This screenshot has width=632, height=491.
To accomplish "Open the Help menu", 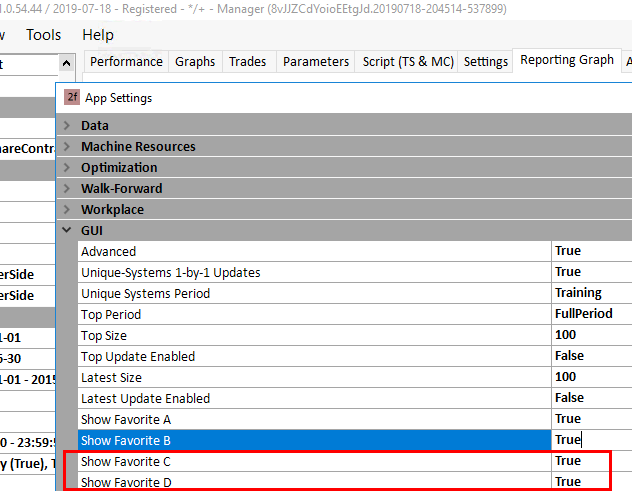I will point(97,35).
